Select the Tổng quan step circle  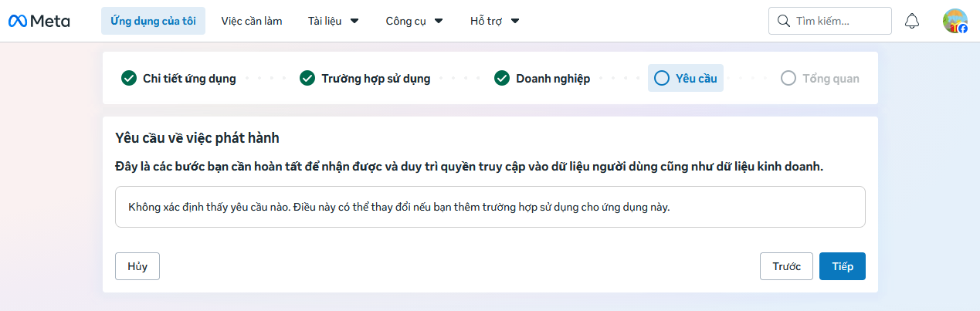click(788, 78)
